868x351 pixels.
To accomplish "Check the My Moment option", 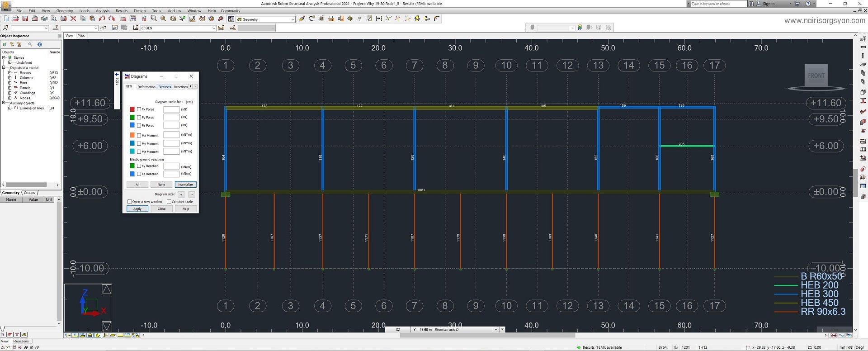I will pyautogui.click(x=139, y=143).
